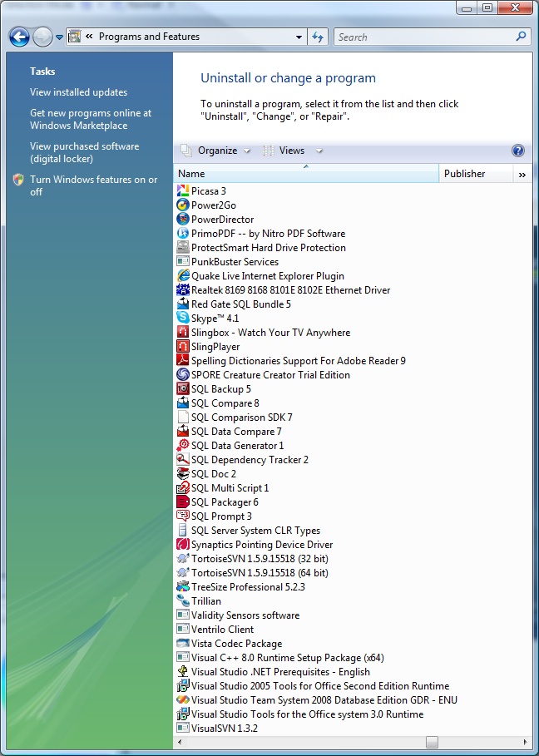The image size is (539, 756).
Task: Select the SQL Data Compare 7 row
Action: (230, 431)
